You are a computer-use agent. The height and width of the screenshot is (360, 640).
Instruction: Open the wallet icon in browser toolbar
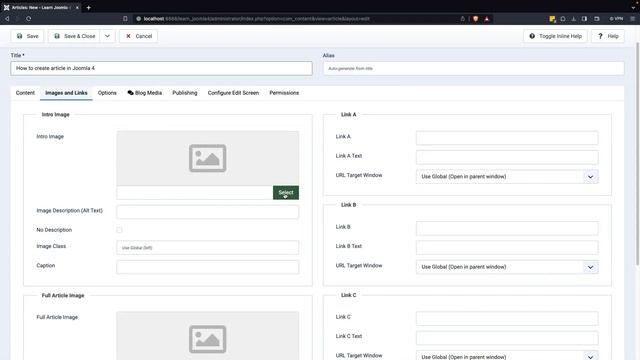tap(597, 19)
